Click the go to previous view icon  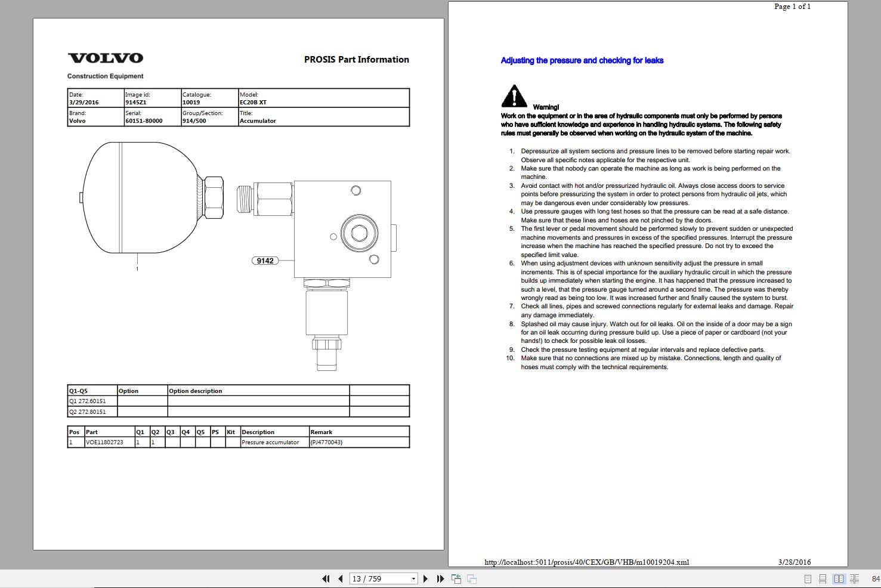(x=456, y=578)
